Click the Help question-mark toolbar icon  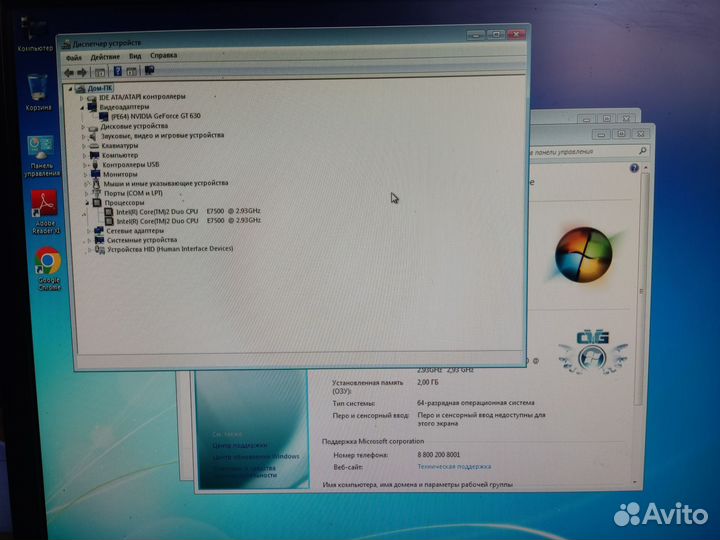click(118, 72)
